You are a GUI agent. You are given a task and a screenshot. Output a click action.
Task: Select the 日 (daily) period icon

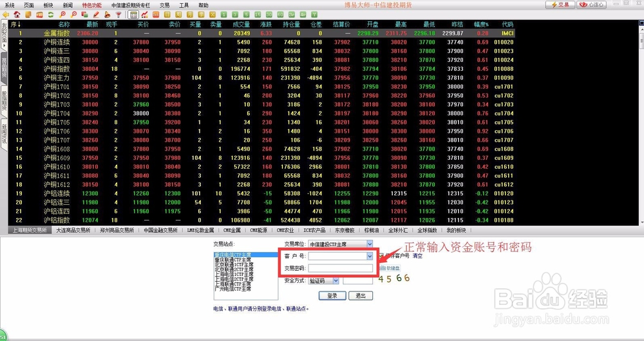click(167, 15)
